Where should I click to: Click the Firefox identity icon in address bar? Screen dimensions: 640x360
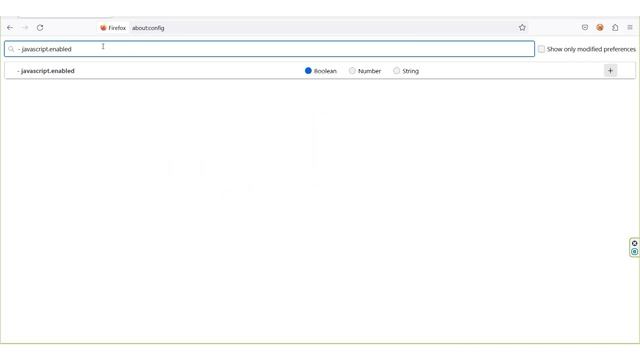tap(103, 28)
